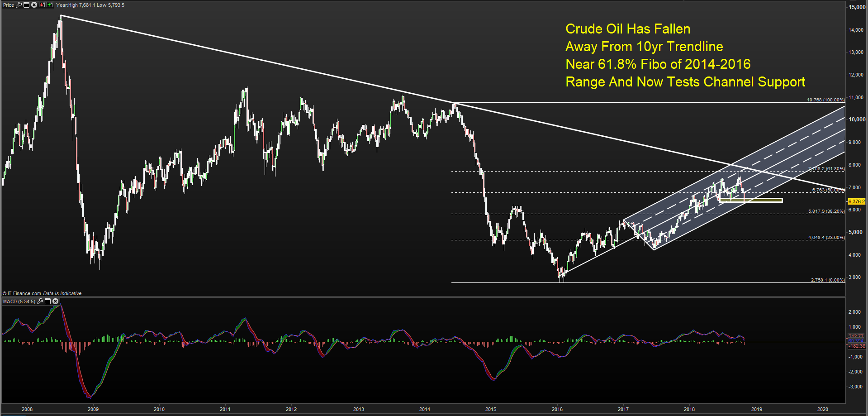868x416 pixels.
Task: Select the 5,817.9 (38.20%) Fibonacci label
Action: (826, 211)
